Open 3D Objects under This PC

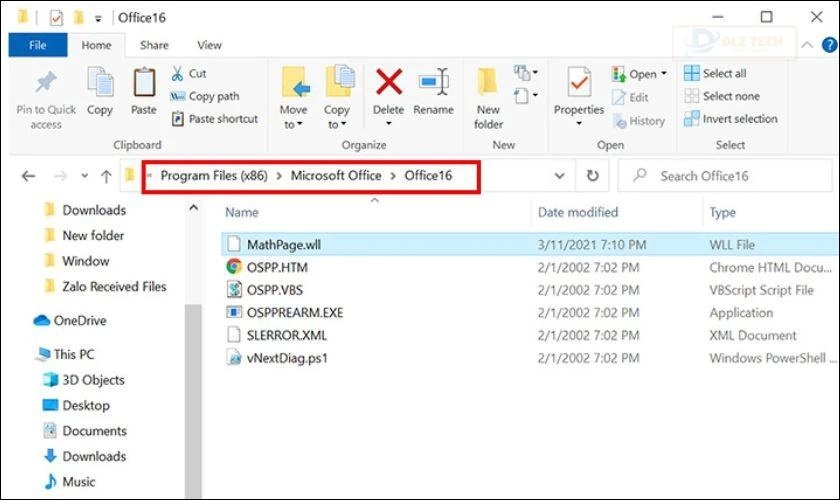[84, 380]
